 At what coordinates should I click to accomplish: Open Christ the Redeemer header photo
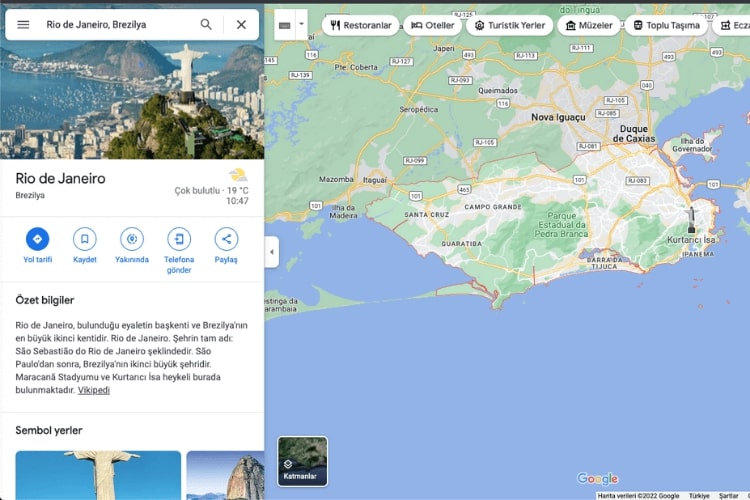132,100
